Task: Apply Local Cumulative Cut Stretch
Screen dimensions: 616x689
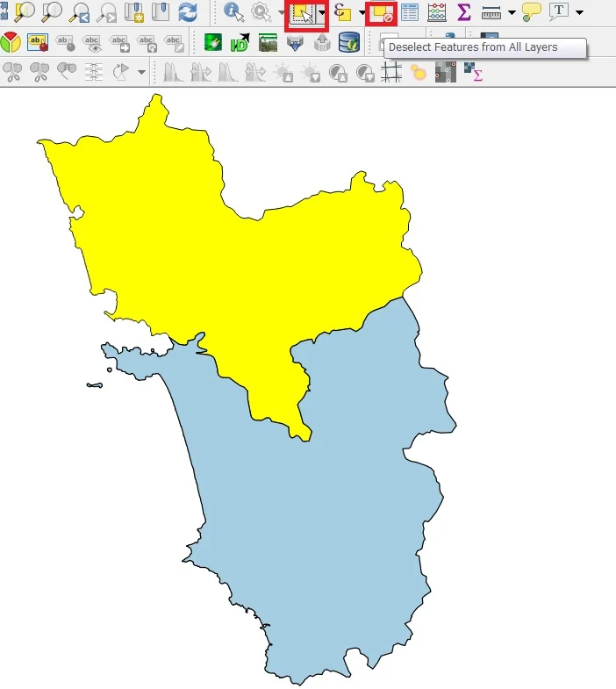Action: [x=227, y=72]
